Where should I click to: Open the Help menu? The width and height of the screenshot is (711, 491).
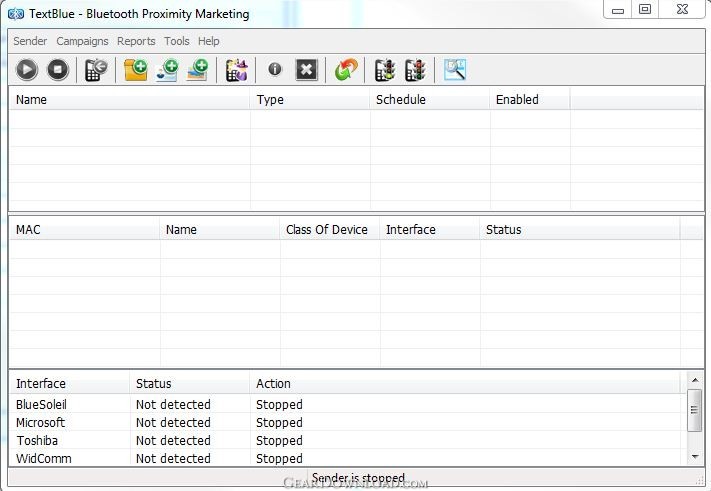click(x=209, y=41)
